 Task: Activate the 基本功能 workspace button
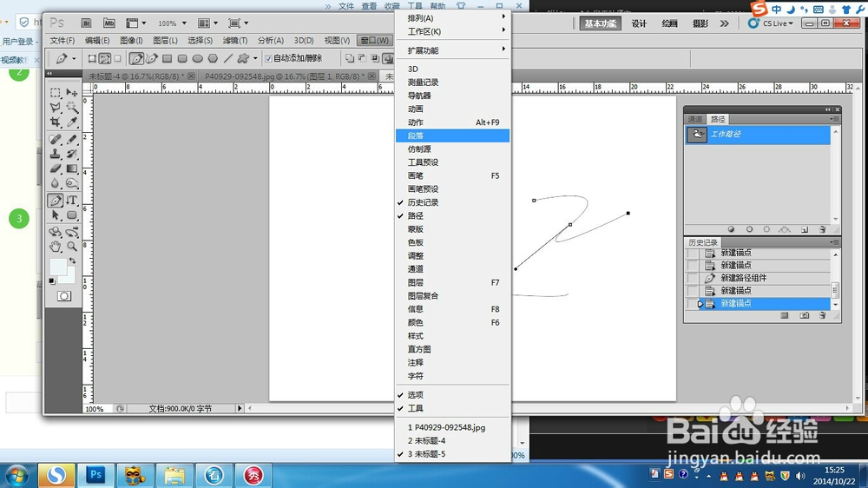click(601, 23)
